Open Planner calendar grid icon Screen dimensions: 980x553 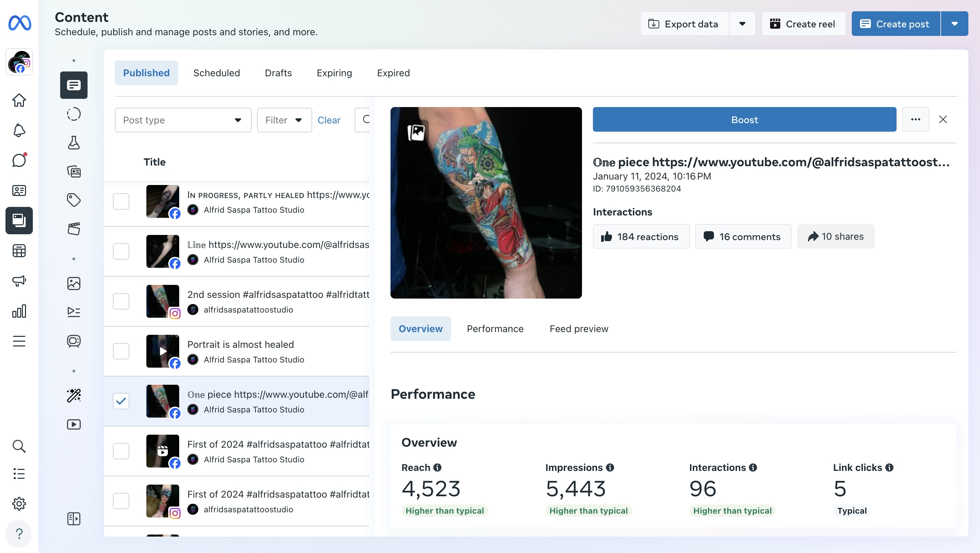click(x=19, y=251)
